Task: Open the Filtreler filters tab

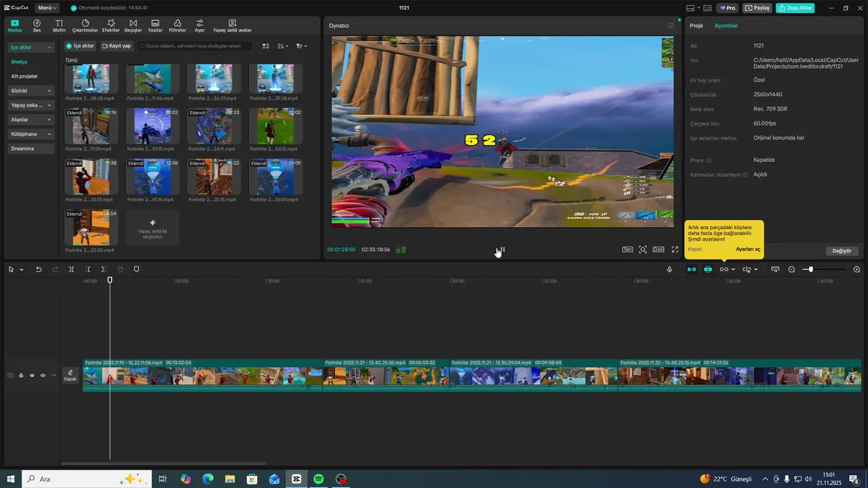Action: point(177,26)
